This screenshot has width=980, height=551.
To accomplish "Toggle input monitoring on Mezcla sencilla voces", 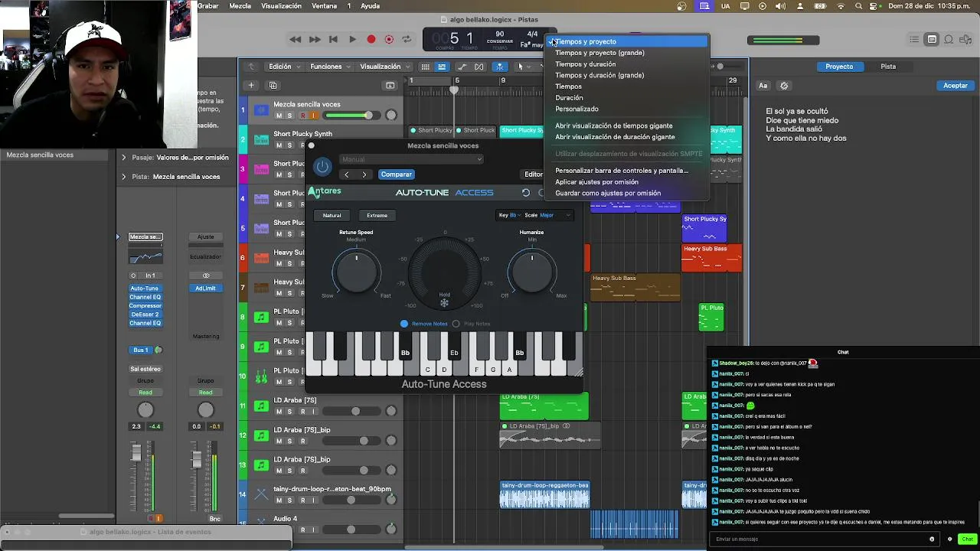I will [313, 116].
